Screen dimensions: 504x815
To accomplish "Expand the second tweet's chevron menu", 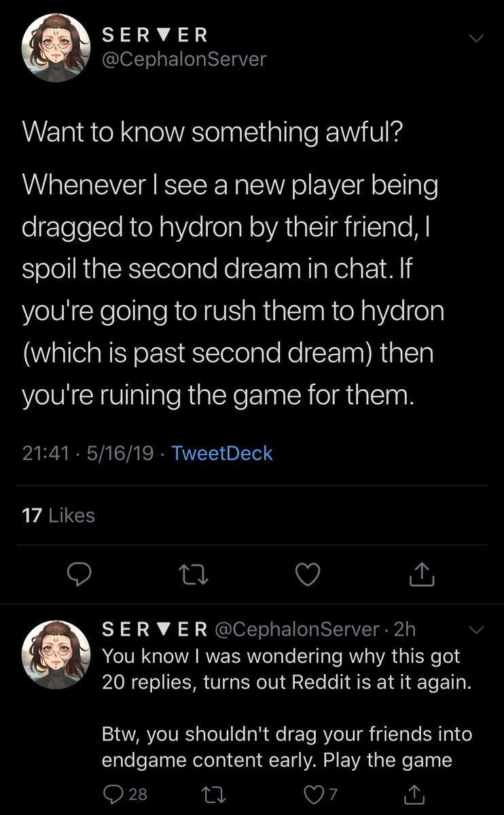I will point(478,630).
